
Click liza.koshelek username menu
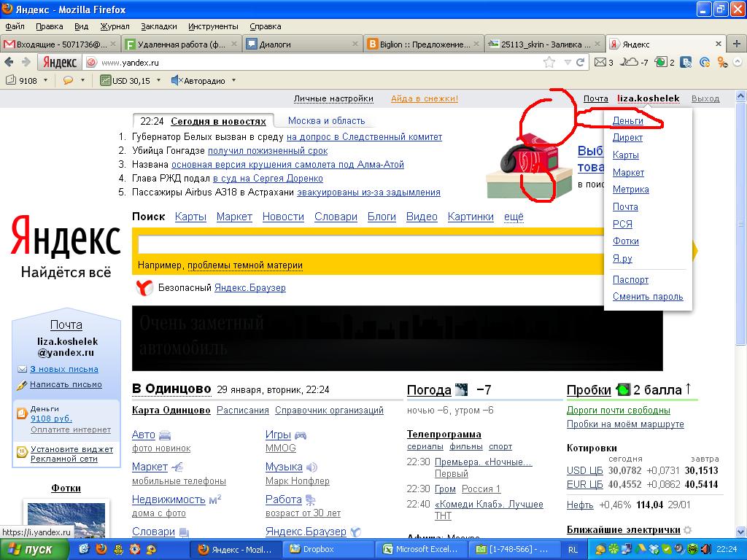(649, 98)
